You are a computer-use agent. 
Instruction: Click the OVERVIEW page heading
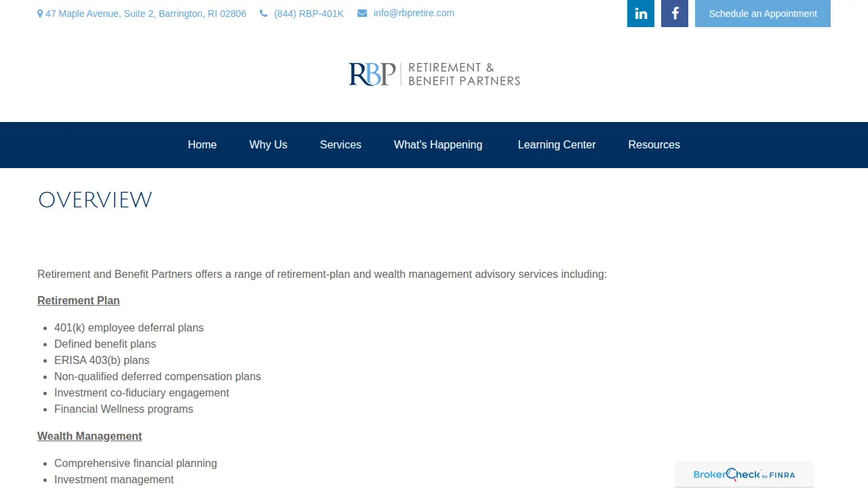pos(95,200)
